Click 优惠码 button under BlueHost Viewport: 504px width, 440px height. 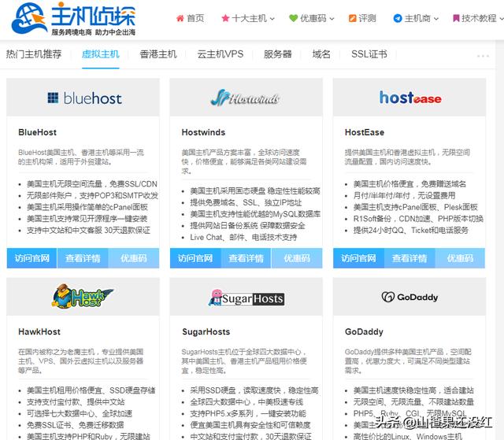point(134,258)
